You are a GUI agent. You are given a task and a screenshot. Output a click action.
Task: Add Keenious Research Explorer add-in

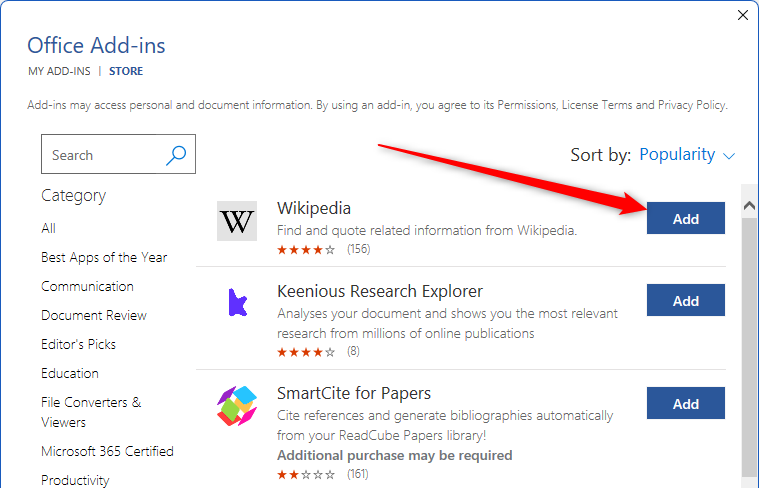(x=685, y=300)
